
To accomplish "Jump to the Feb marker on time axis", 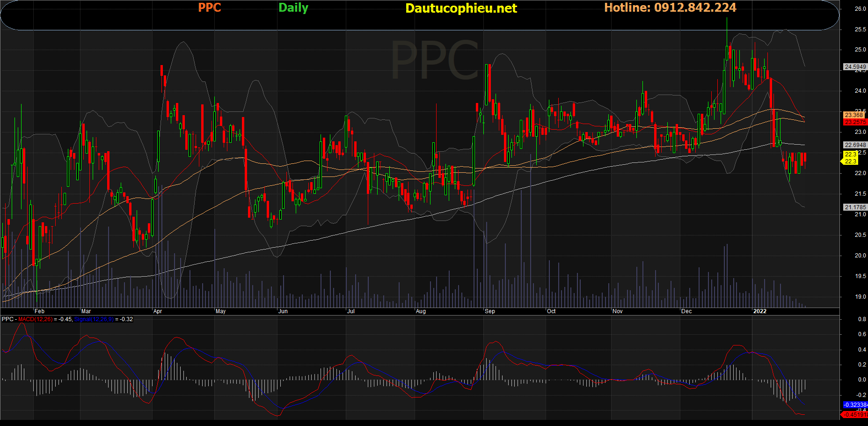I will click(x=40, y=311).
